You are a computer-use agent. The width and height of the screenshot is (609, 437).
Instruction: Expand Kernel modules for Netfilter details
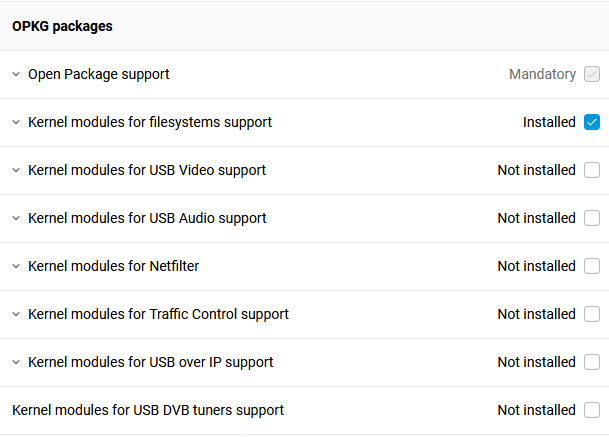(x=16, y=266)
